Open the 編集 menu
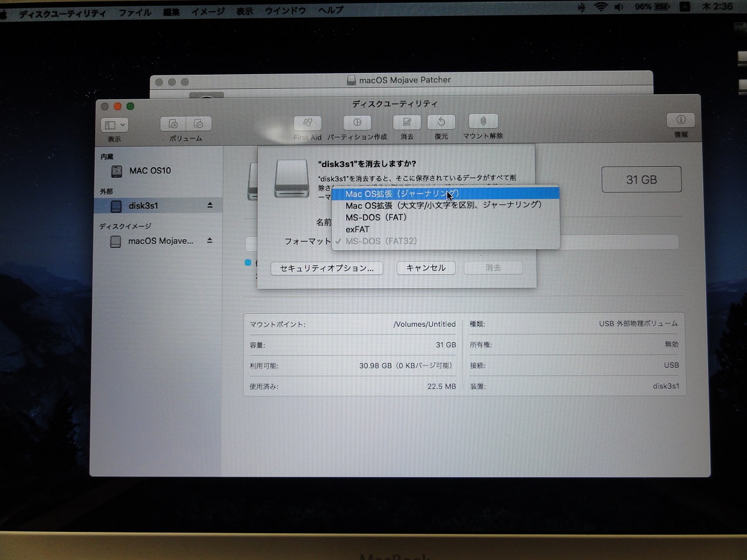747x560 pixels. click(171, 12)
